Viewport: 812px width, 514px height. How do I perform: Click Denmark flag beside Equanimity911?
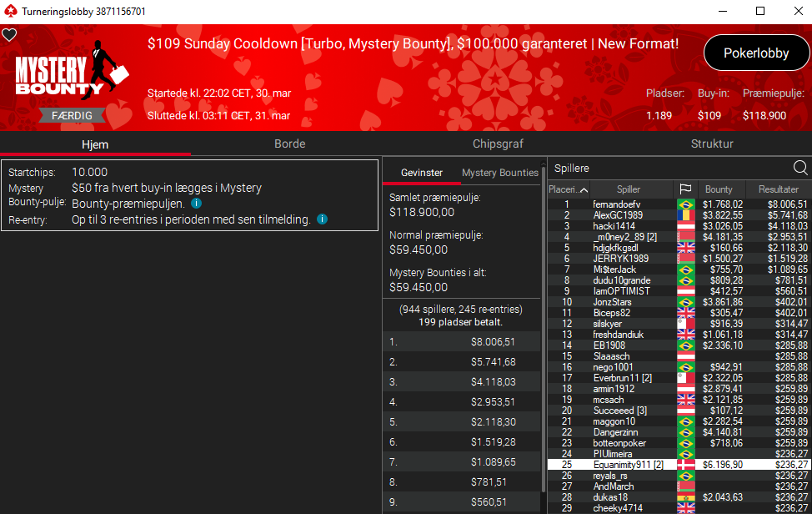(685, 465)
